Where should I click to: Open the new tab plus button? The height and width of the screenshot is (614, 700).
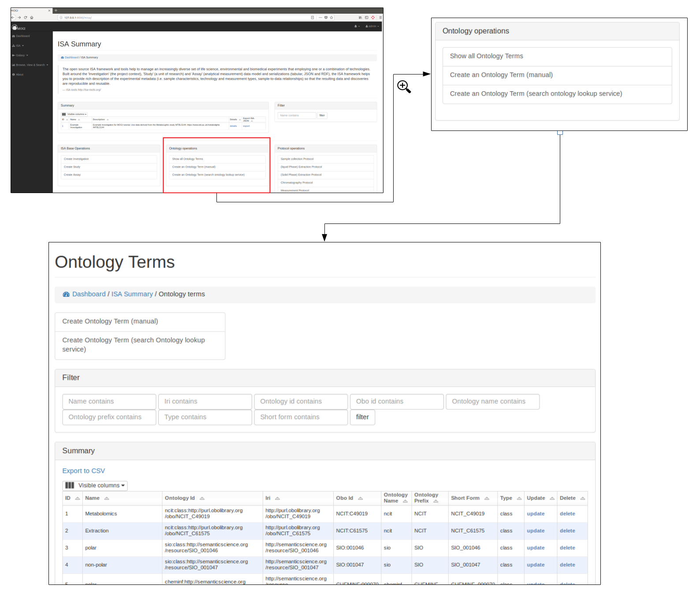tap(56, 10)
